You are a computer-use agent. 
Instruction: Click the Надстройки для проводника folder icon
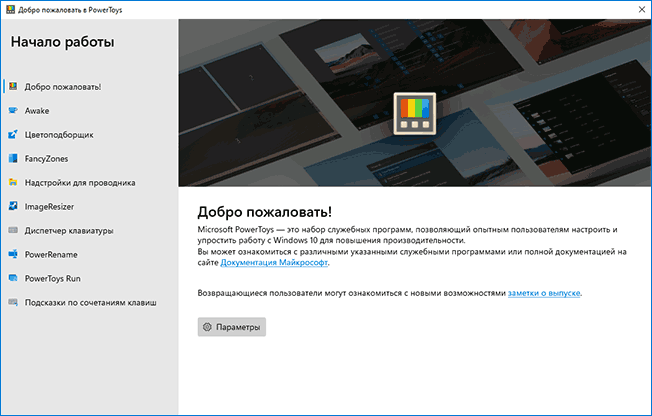pyautogui.click(x=13, y=182)
